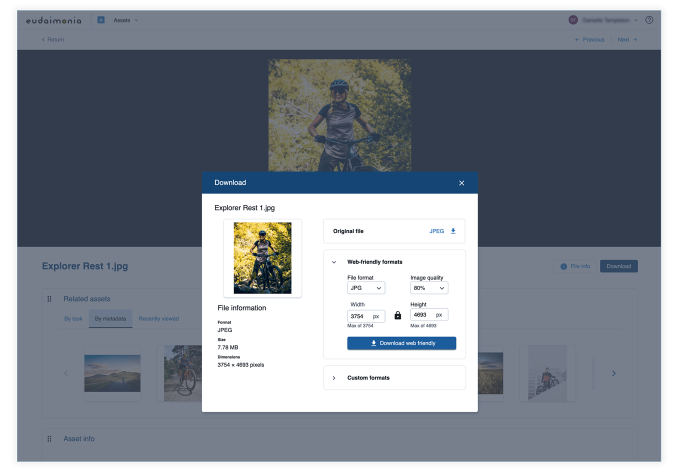
Task: Click previous arrow in related assets carousel
Action: 66,373
